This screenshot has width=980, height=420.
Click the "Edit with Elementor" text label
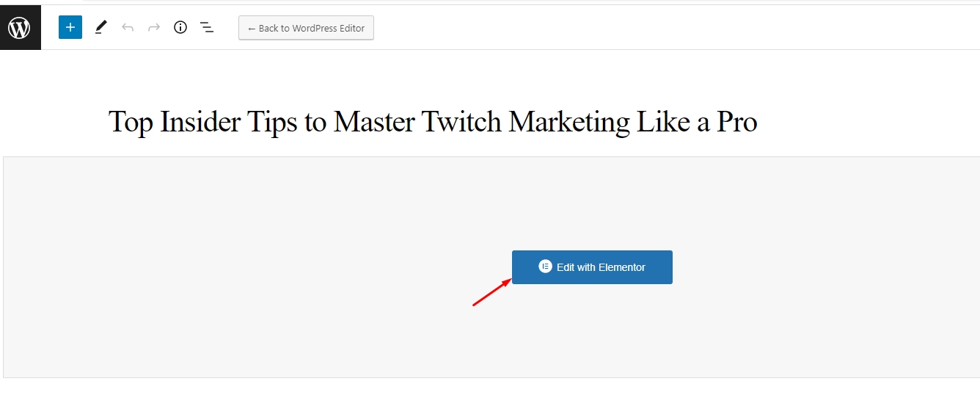(x=601, y=267)
